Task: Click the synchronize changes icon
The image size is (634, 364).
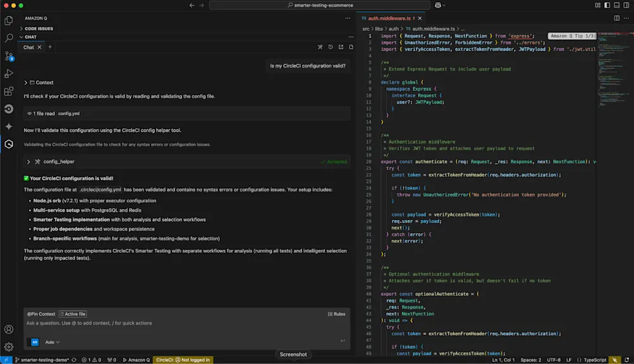Action: pos(73,360)
